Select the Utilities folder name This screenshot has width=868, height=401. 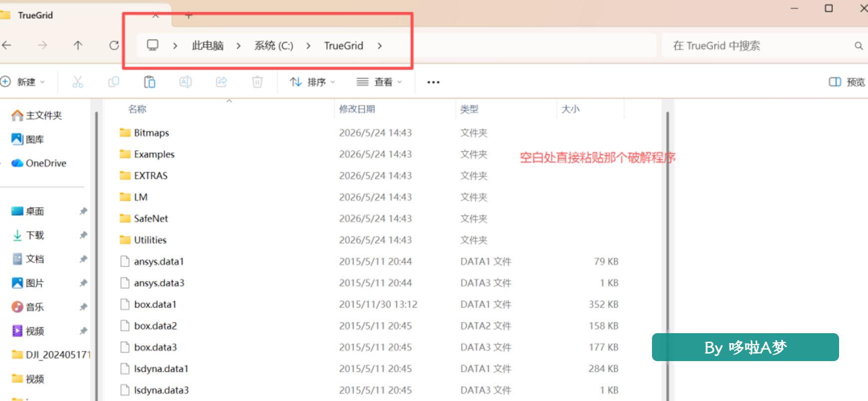[150, 240]
